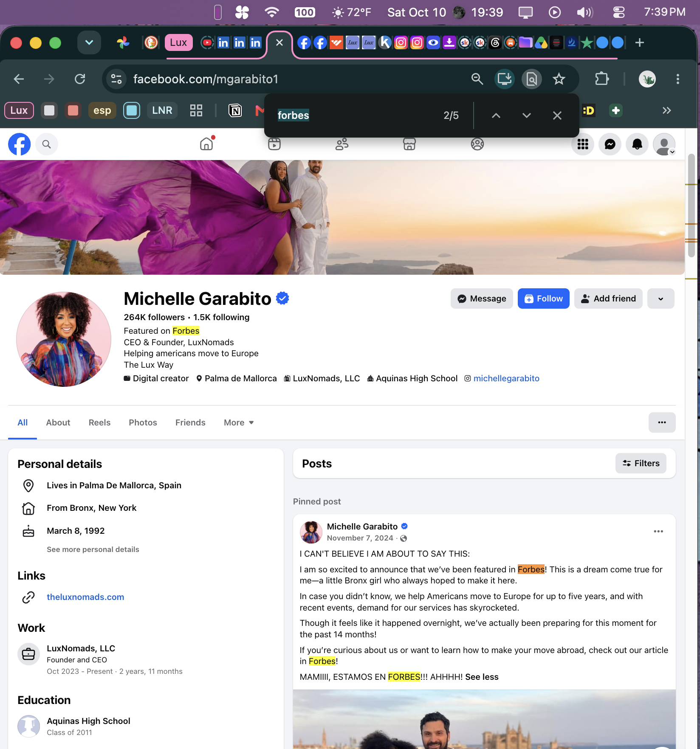Open Messenger chats icon
Viewport: 700px width, 749px height.
point(610,144)
